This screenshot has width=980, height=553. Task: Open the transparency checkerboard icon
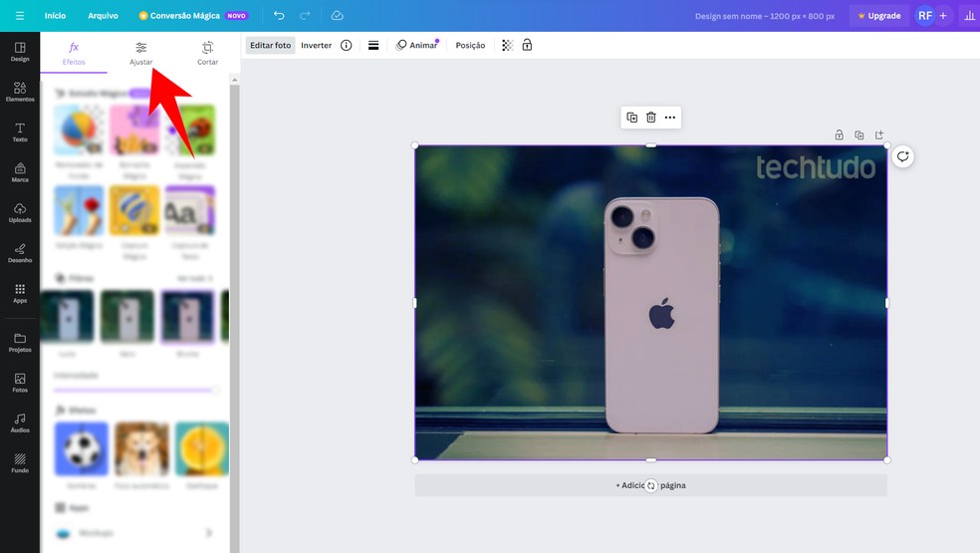(x=507, y=45)
